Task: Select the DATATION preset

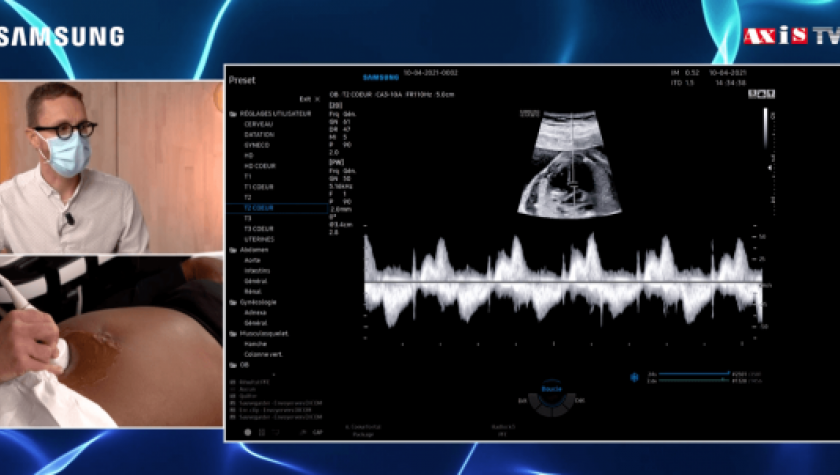Action: click(259, 134)
